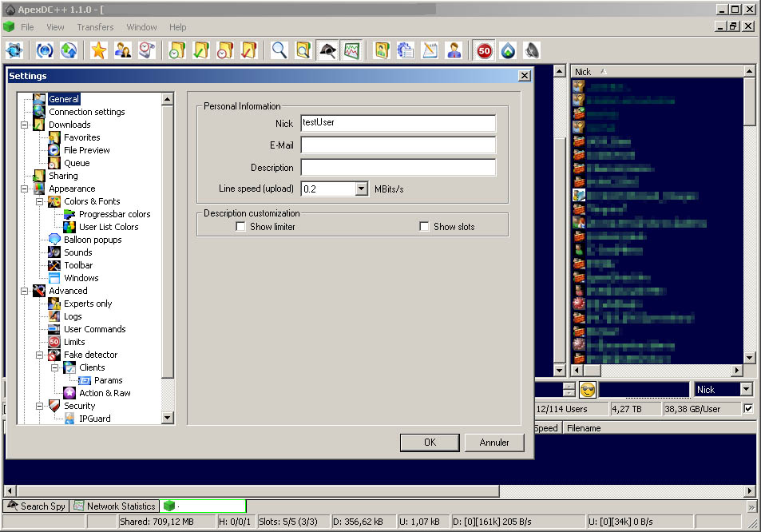The height and width of the screenshot is (532, 761).
Task: Toggle the speed limiter 50 toolbar icon
Action: click(485, 50)
